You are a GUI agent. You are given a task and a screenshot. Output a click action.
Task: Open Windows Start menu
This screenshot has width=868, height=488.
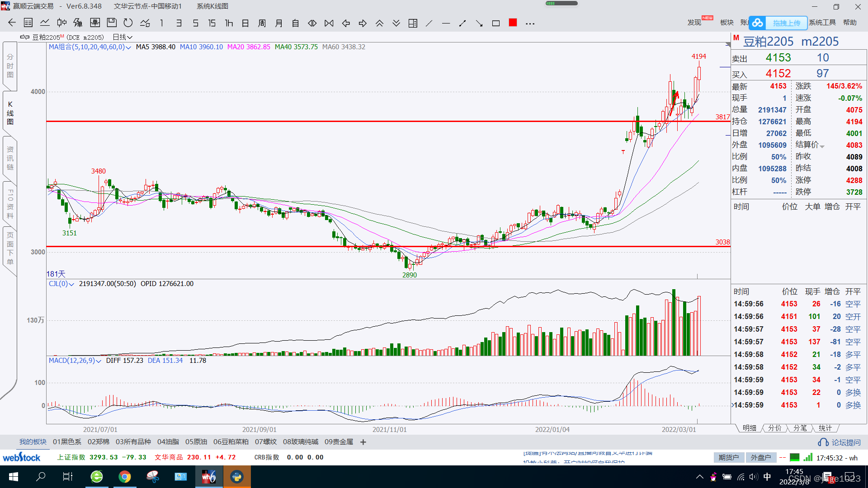click(x=14, y=477)
